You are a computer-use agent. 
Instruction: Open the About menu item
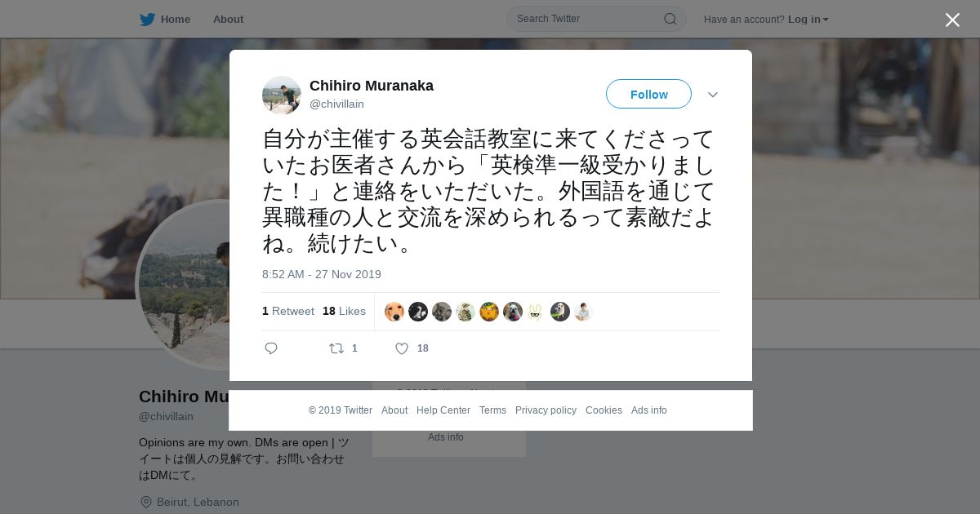(x=228, y=19)
